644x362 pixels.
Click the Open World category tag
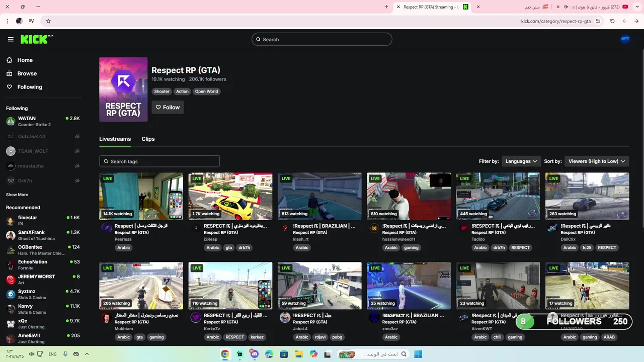coord(206,92)
